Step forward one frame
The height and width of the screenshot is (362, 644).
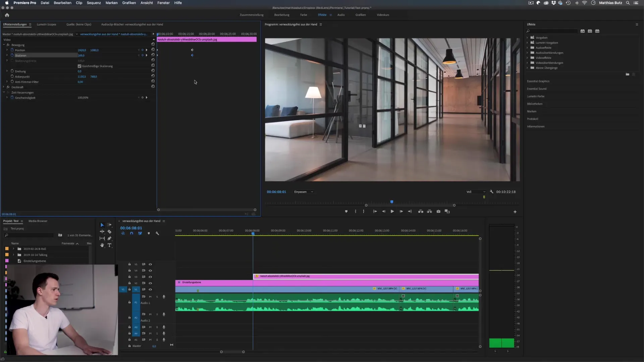tap(401, 212)
